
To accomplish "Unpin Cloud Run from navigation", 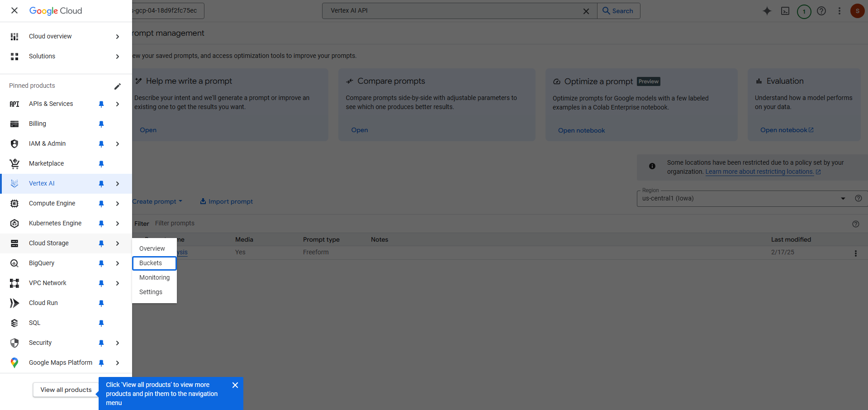I will [101, 303].
